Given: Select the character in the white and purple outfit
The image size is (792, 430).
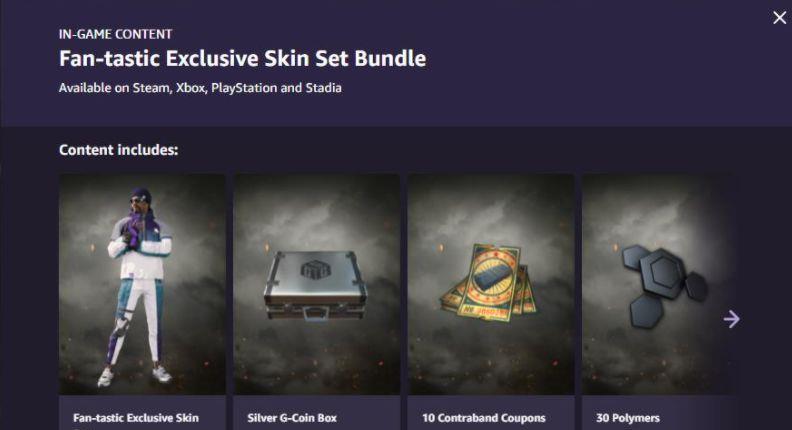Looking at the screenshot, I should [139, 287].
